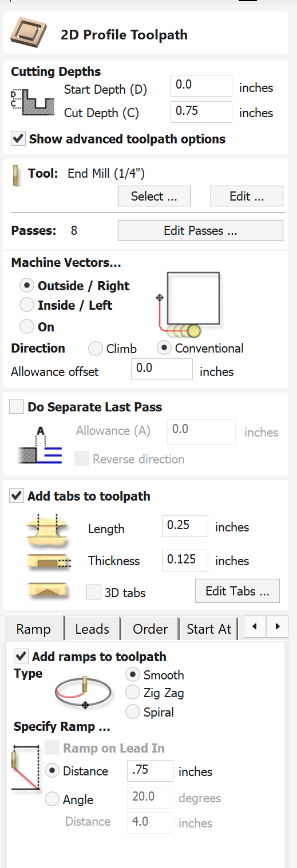
Task: Open the Order tab
Action: tap(150, 629)
